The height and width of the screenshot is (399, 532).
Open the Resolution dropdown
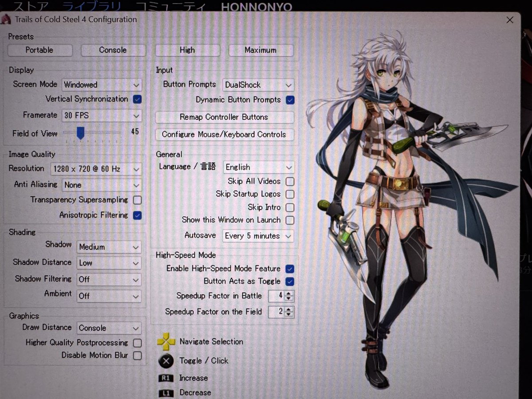click(96, 169)
